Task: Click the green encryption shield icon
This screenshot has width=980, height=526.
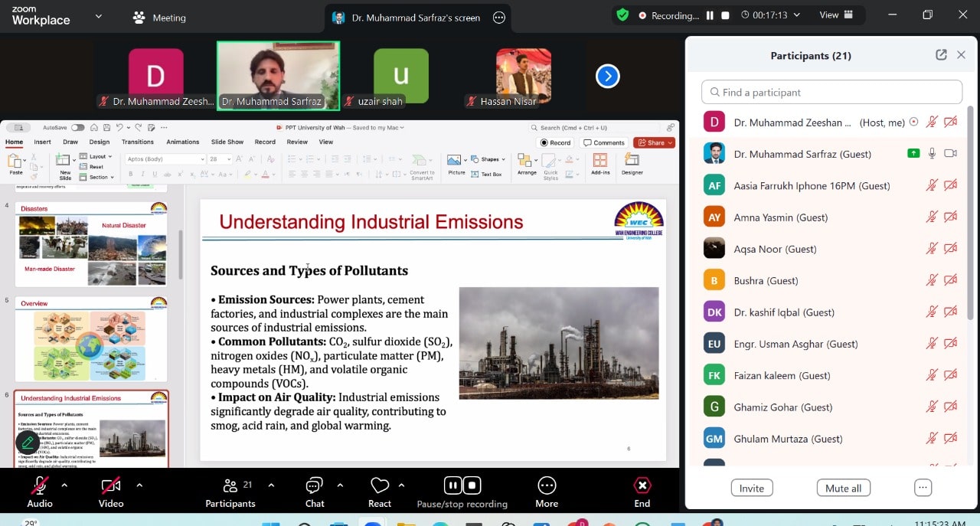Action: coord(622,15)
